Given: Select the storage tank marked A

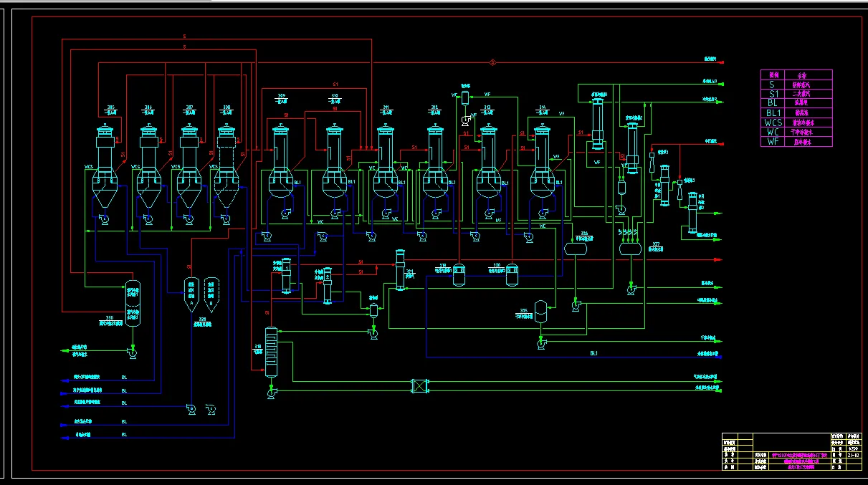Looking at the screenshot, I should 191,293.
